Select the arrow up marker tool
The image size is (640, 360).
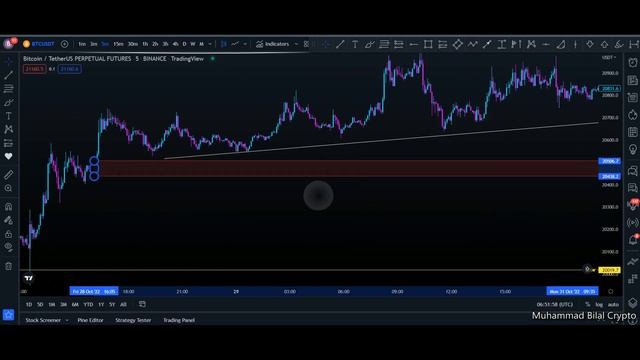(x=604, y=44)
